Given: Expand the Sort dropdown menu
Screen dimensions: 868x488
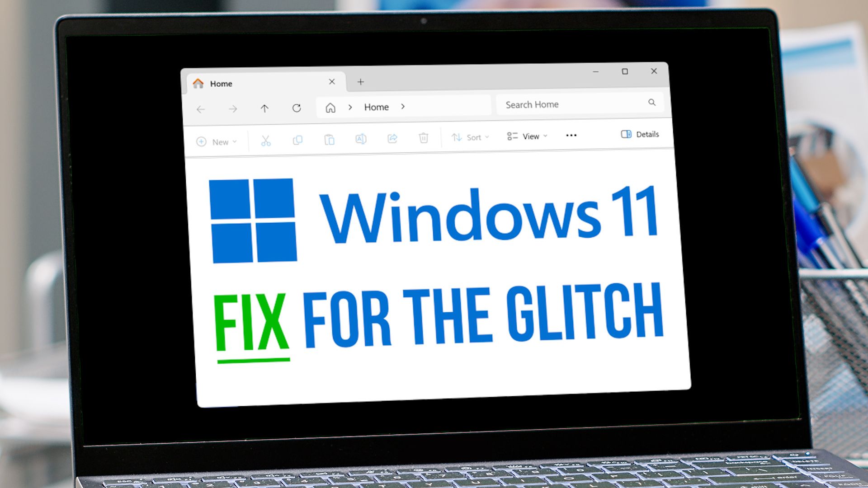Looking at the screenshot, I should 469,136.
